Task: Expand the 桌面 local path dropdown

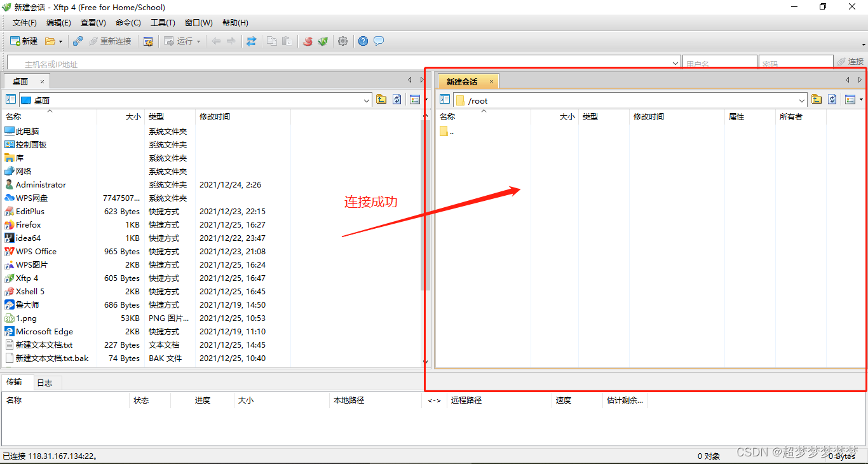Action: tap(367, 100)
